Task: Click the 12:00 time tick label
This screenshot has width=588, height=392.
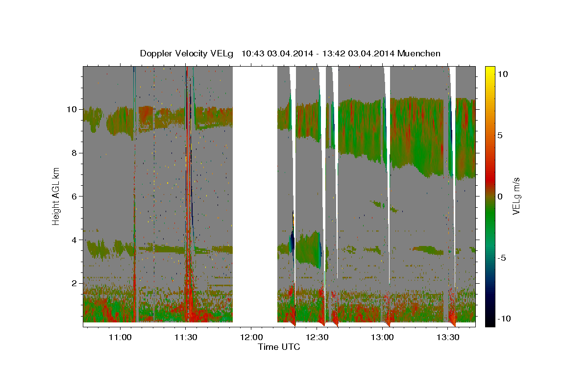Action: [x=251, y=337]
